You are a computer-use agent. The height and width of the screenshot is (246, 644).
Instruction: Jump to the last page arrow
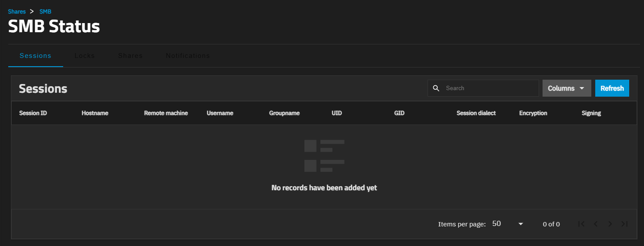(x=624, y=224)
